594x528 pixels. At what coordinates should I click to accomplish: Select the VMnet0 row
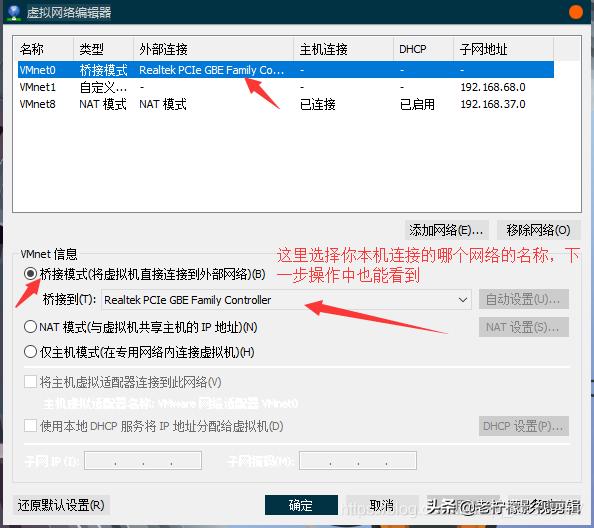coord(286,70)
